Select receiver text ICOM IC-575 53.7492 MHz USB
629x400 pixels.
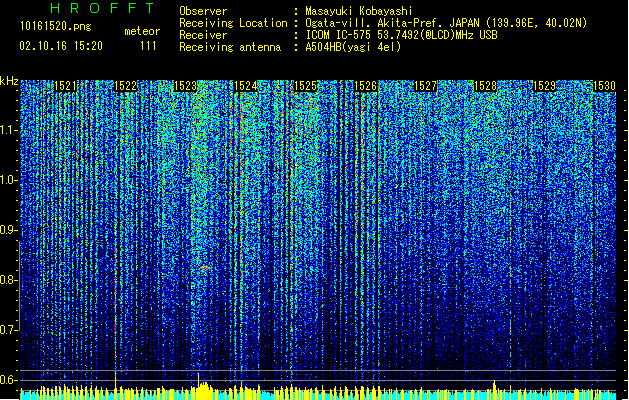click(401, 35)
